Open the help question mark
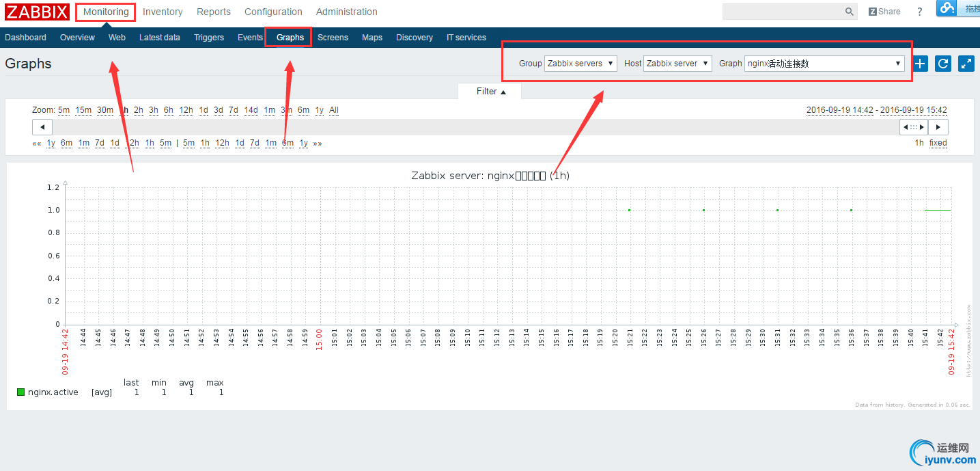The width and height of the screenshot is (980, 471). click(x=920, y=12)
